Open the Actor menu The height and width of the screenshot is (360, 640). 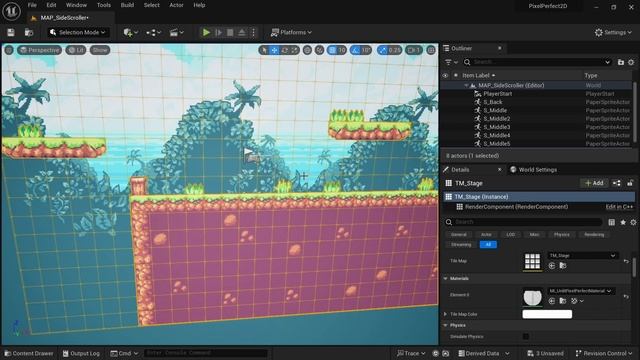(176, 5)
